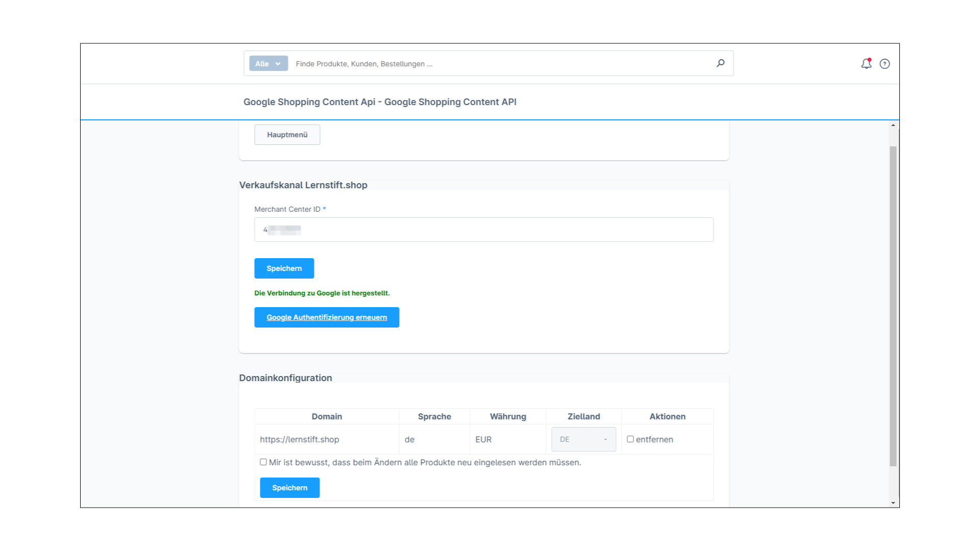Image resolution: width=980 pixels, height=551 pixels.
Task: Click the Hauptmenü button
Action: coord(287,135)
